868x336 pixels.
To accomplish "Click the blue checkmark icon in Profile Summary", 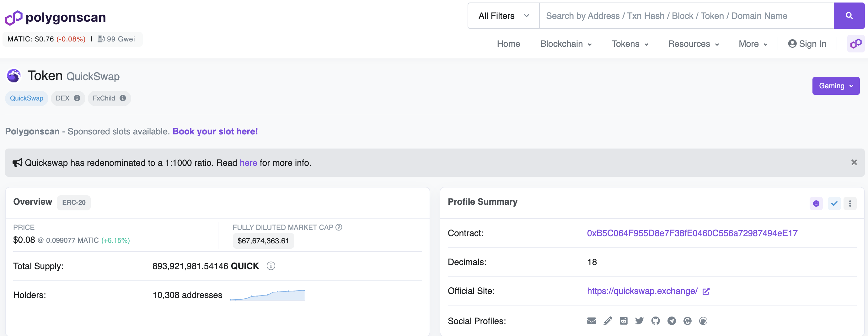I will (834, 203).
